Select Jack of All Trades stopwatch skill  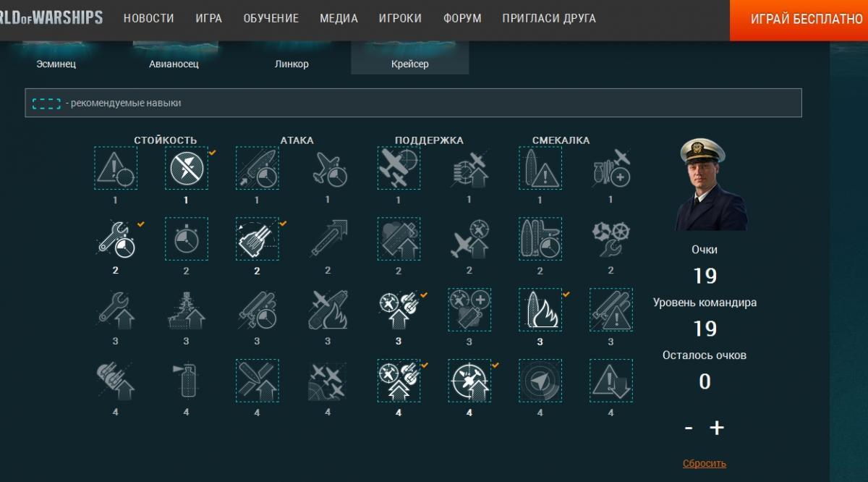[187, 240]
